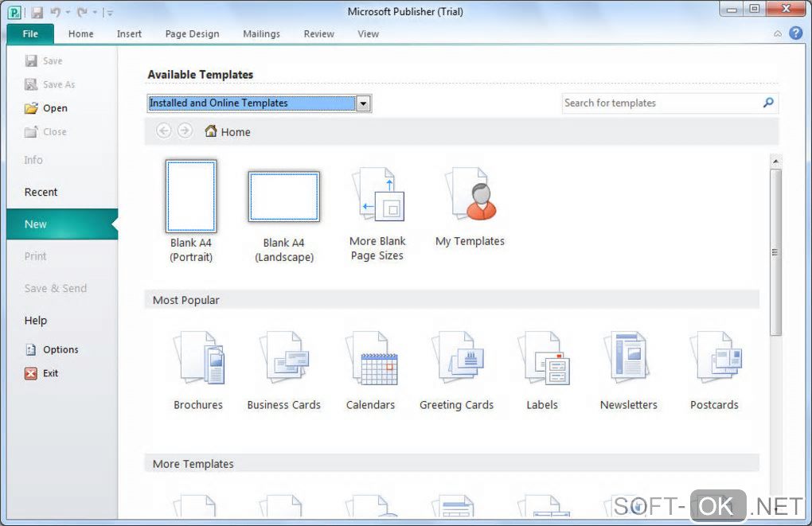The height and width of the screenshot is (526, 812).
Task: Click the Back navigation arrow
Action: pyautogui.click(x=164, y=131)
